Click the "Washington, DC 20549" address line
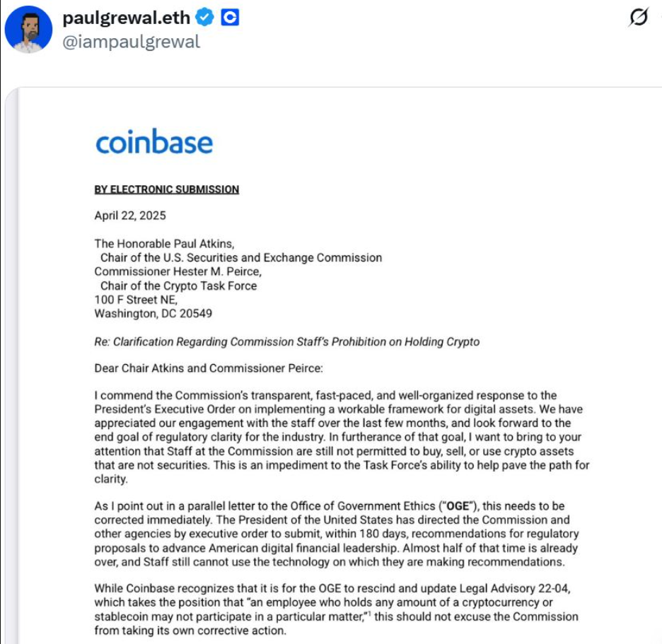 [153, 313]
